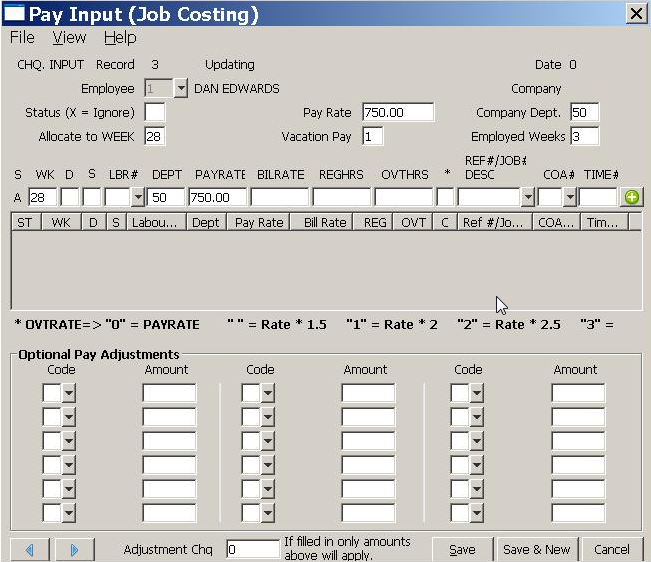Click the Allocate to WEEK field
Viewport: 651px width, 562px height.
pos(154,137)
